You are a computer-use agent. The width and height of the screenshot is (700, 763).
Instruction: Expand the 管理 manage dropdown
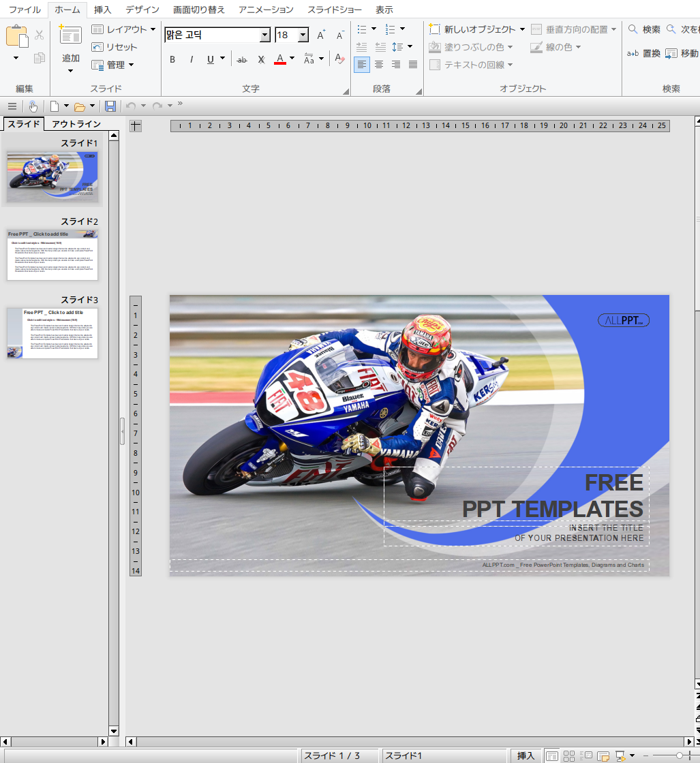[131, 65]
